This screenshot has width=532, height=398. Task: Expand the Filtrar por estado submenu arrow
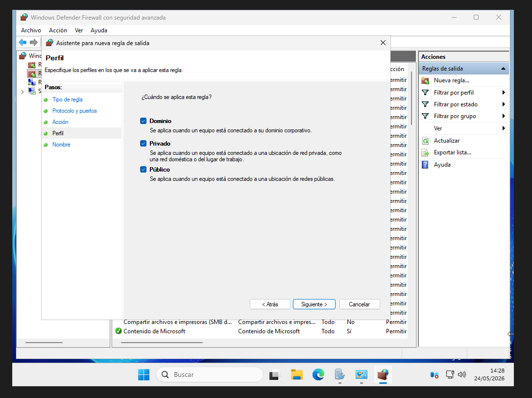click(x=504, y=104)
